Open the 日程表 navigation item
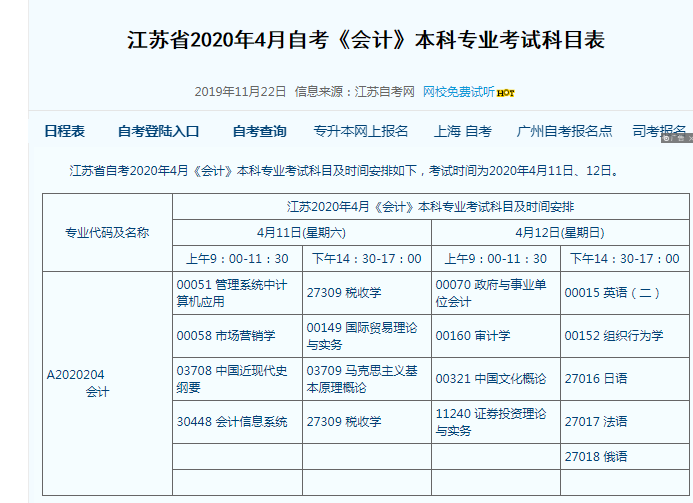693x503 pixels. click(x=65, y=131)
